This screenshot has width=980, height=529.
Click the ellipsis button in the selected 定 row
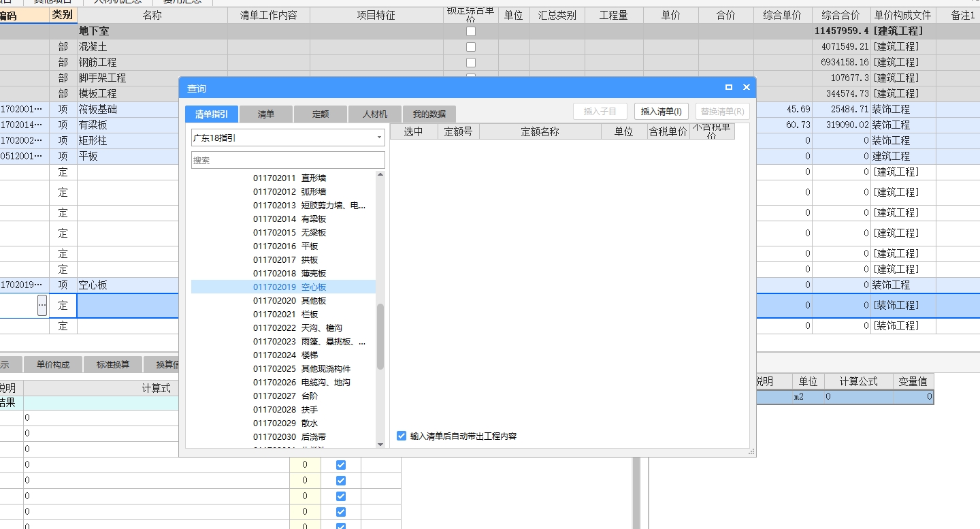pyautogui.click(x=42, y=306)
